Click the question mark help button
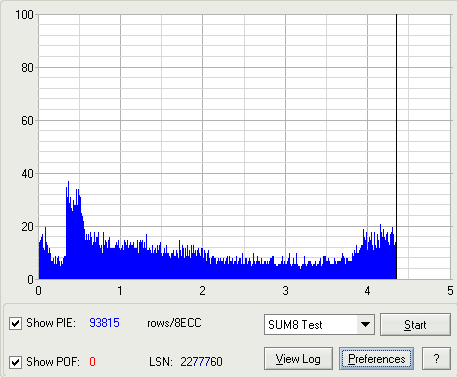The width and height of the screenshot is (457, 378). click(x=436, y=359)
